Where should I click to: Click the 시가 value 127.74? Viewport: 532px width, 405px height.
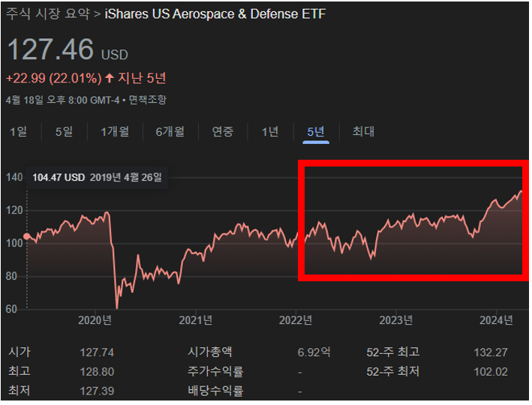click(97, 352)
